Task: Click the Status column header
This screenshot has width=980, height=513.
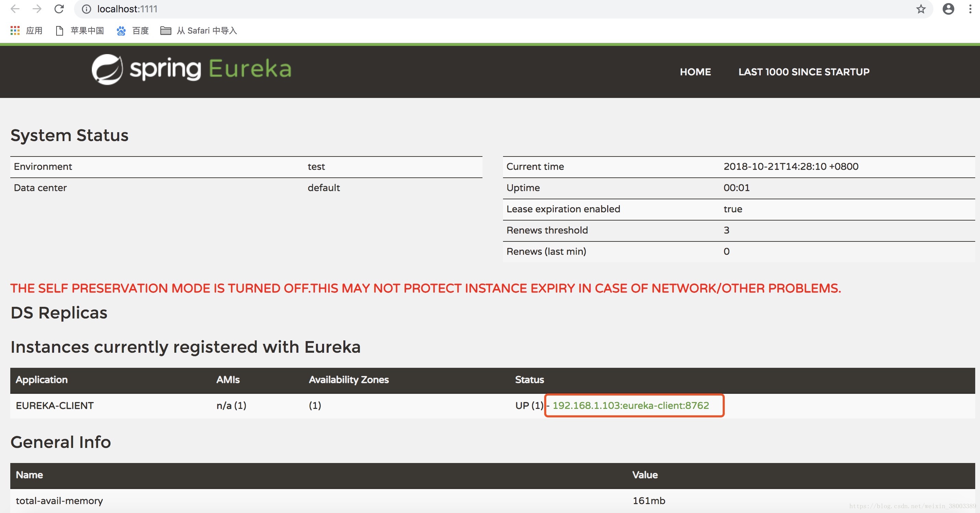Action: pyautogui.click(x=529, y=379)
